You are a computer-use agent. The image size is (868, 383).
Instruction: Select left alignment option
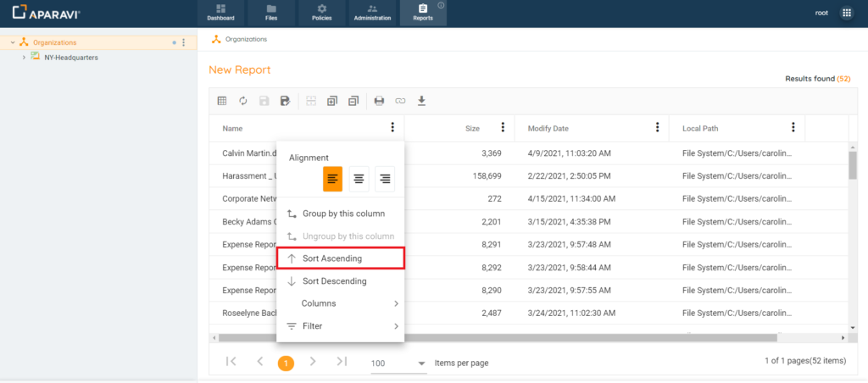point(332,178)
